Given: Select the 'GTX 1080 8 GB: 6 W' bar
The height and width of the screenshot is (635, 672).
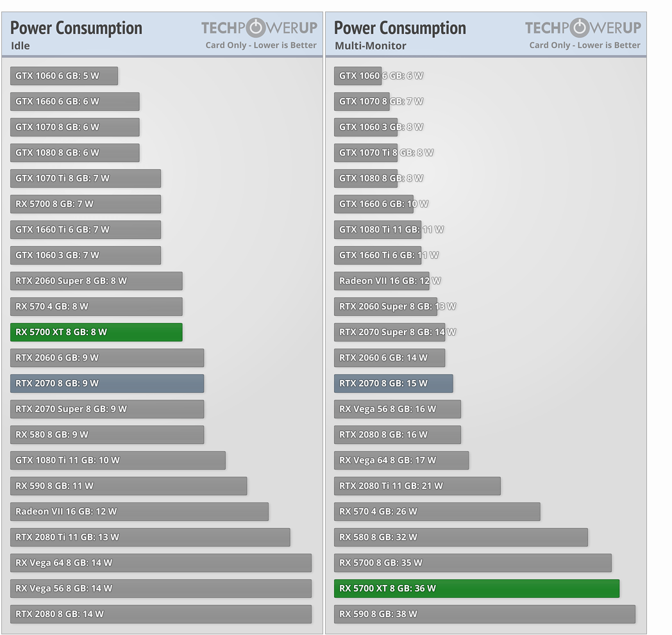Looking at the screenshot, I should click(x=74, y=153).
